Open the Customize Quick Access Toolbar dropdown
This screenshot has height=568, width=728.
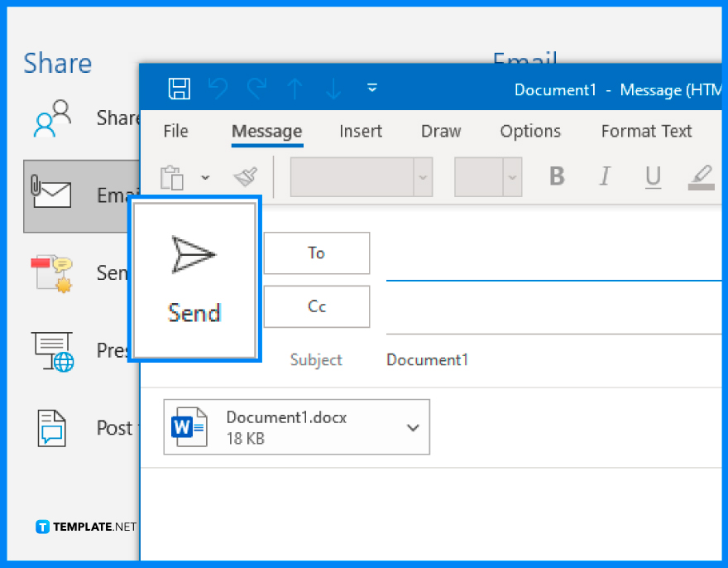tap(372, 88)
